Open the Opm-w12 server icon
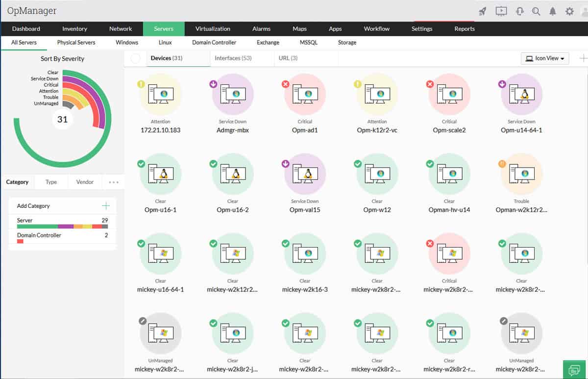 (x=377, y=175)
